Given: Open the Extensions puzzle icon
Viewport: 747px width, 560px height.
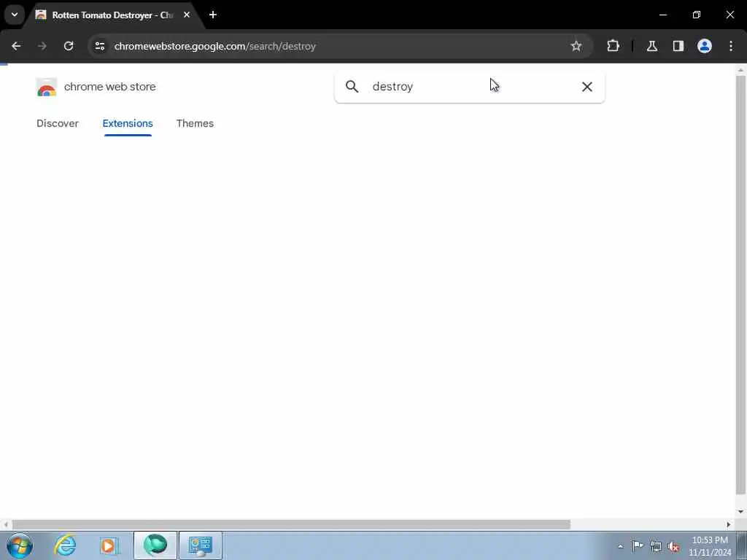Looking at the screenshot, I should coord(613,46).
